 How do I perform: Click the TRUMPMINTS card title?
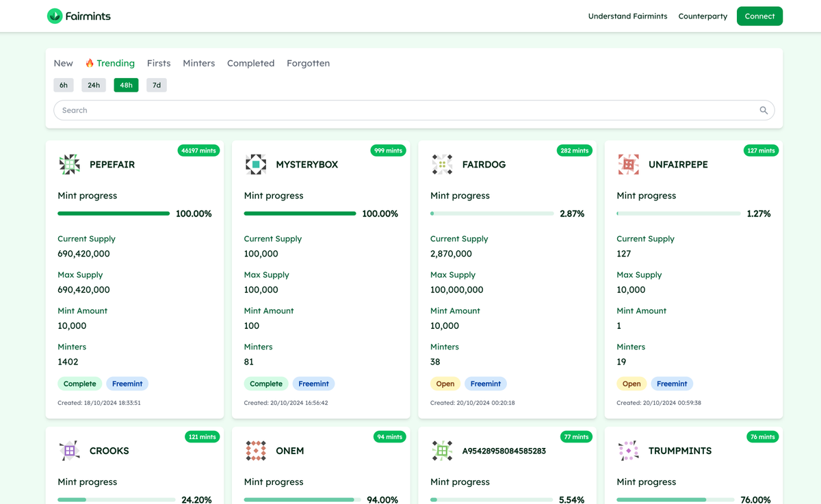tap(680, 451)
